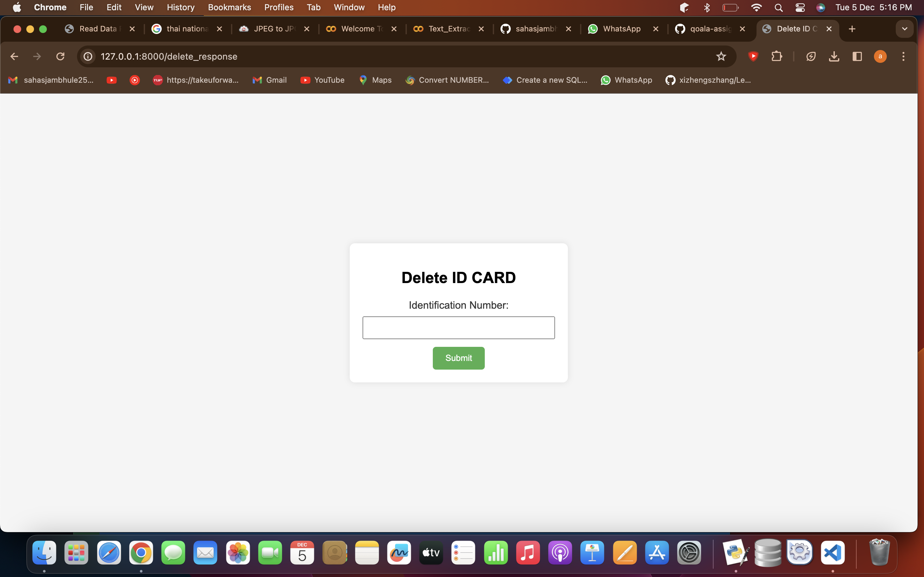Click the Back navigation arrow button
The height and width of the screenshot is (577, 924).
tap(15, 56)
